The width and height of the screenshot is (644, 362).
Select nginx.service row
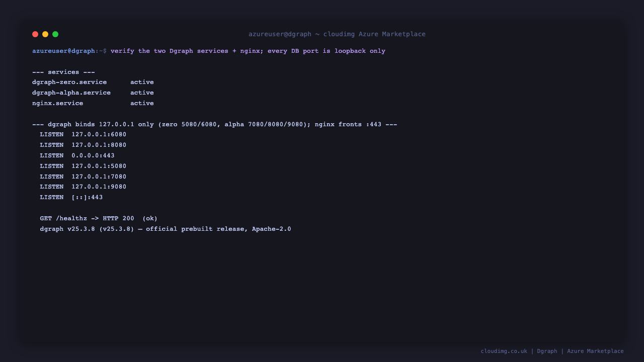(x=93, y=104)
